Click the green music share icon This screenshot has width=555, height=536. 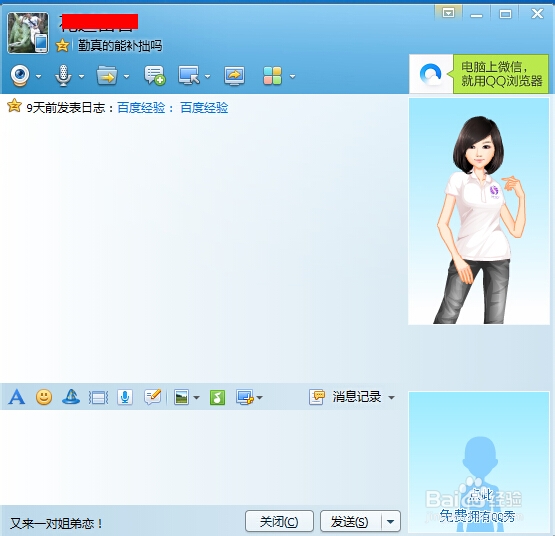click(217, 397)
